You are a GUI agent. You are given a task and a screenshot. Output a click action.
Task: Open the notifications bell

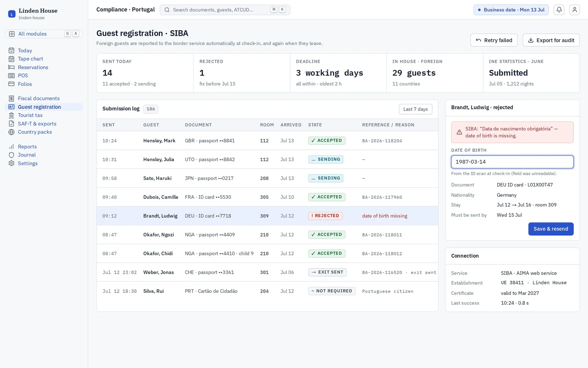point(559,10)
